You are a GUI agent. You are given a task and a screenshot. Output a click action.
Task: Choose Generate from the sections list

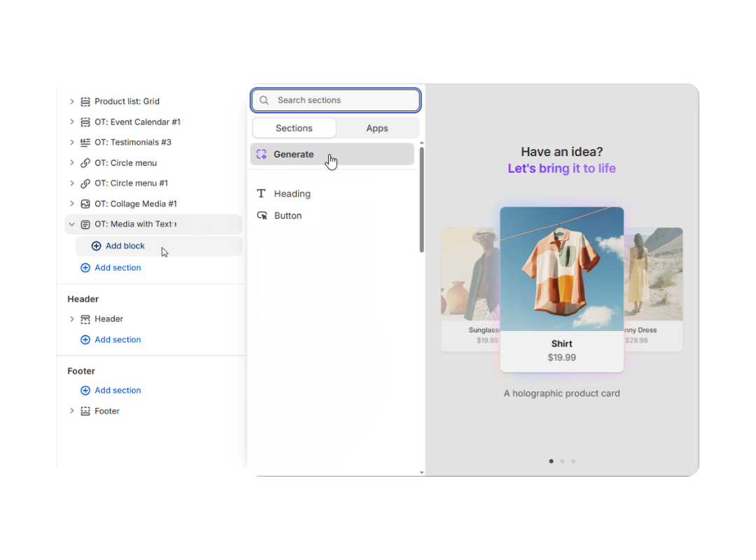[x=332, y=154]
